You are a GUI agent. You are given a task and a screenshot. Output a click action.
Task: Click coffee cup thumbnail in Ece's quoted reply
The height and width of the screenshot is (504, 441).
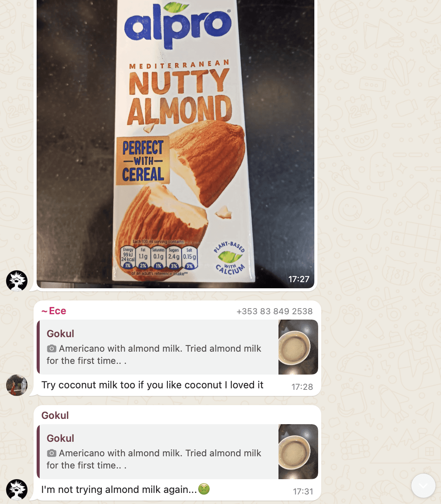298,347
